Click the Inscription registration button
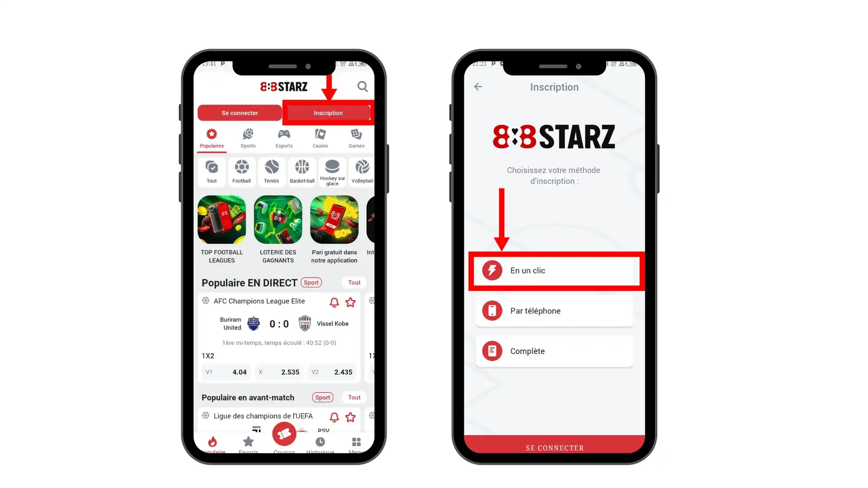The height and width of the screenshot is (488, 868). point(328,113)
